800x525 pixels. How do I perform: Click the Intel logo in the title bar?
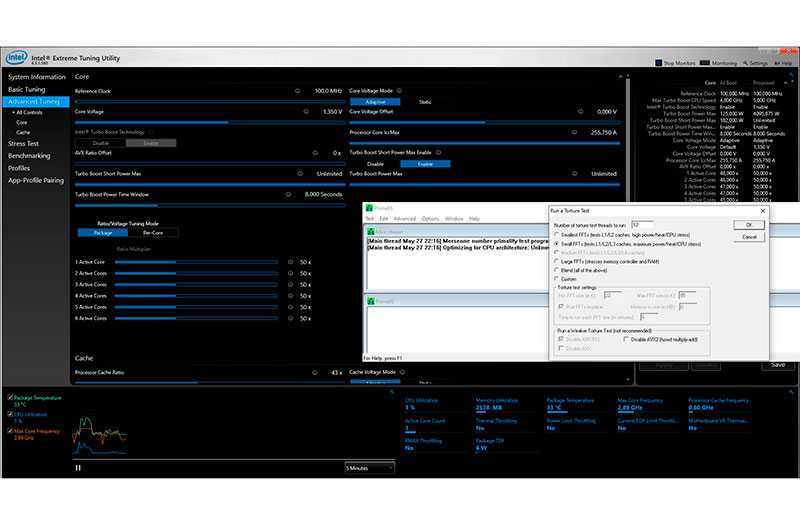(x=16, y=58)
